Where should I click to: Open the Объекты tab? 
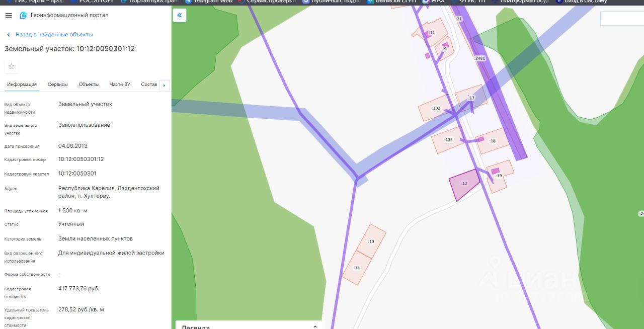pyautogui.click(x=89, y=84)
